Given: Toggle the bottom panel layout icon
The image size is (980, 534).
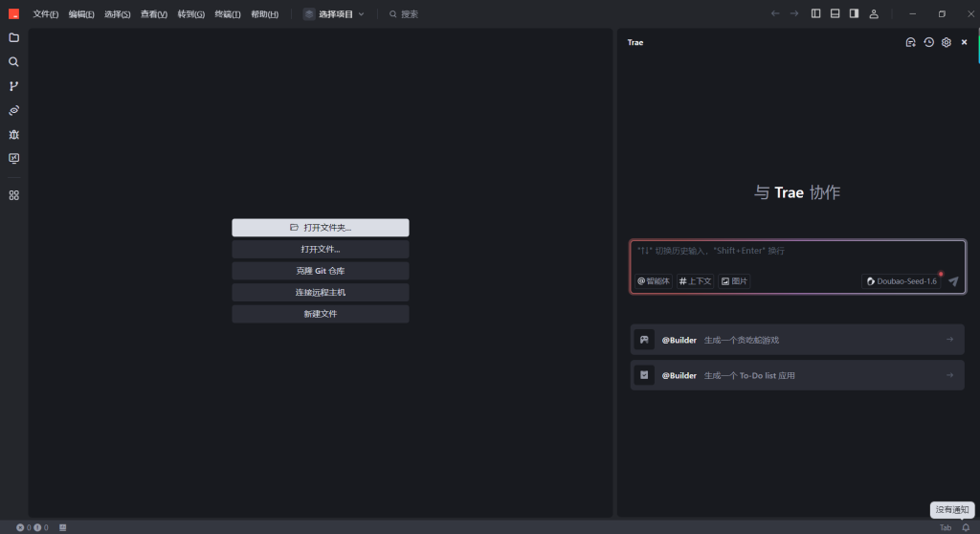Looking at the screenshot, I should point(835,13).
